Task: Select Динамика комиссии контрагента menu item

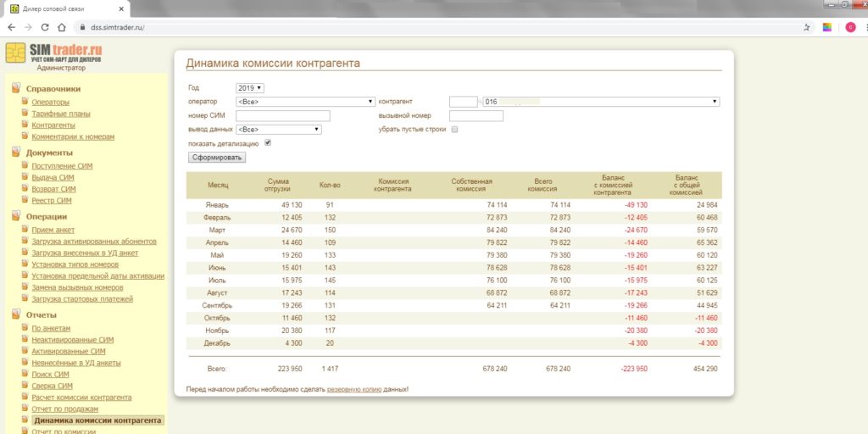Action: pos(97,420)
